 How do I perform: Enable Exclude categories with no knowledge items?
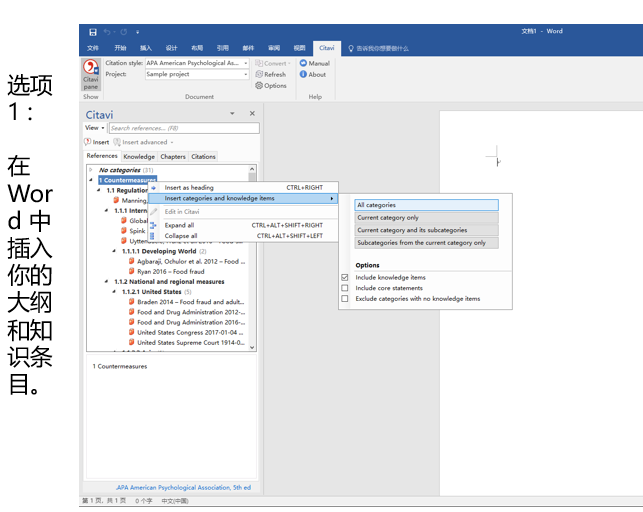point(345,299)
